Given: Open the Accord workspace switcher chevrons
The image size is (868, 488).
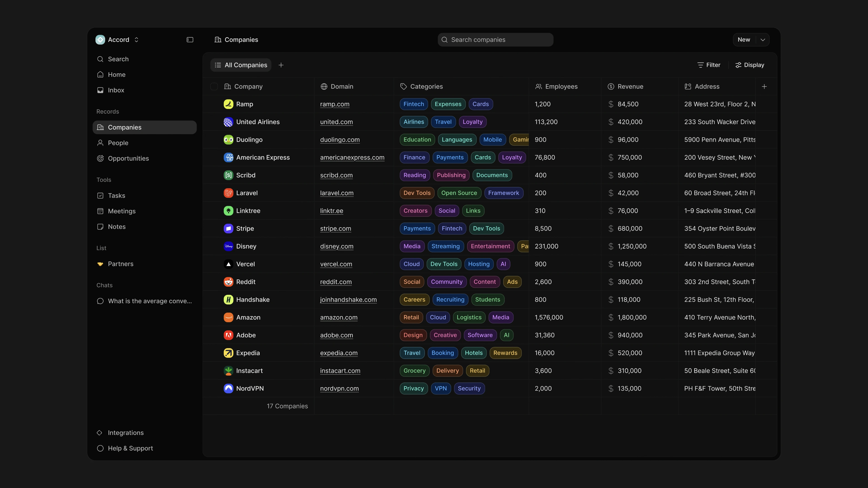Looking at the screenshot, I should tap(137, 40).
